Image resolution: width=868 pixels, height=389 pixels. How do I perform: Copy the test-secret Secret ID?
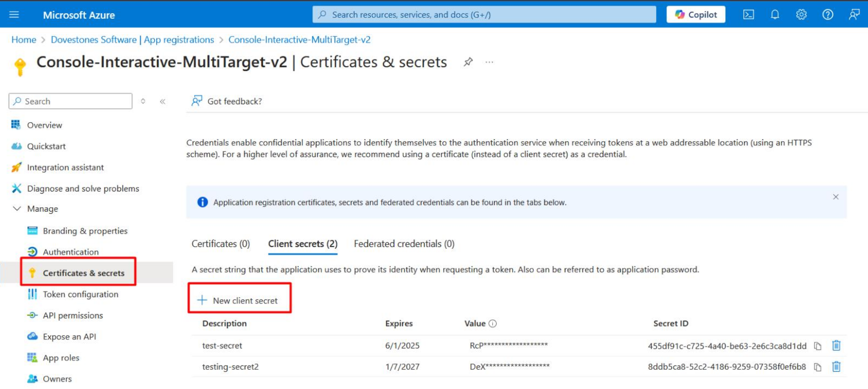point(817,346)
